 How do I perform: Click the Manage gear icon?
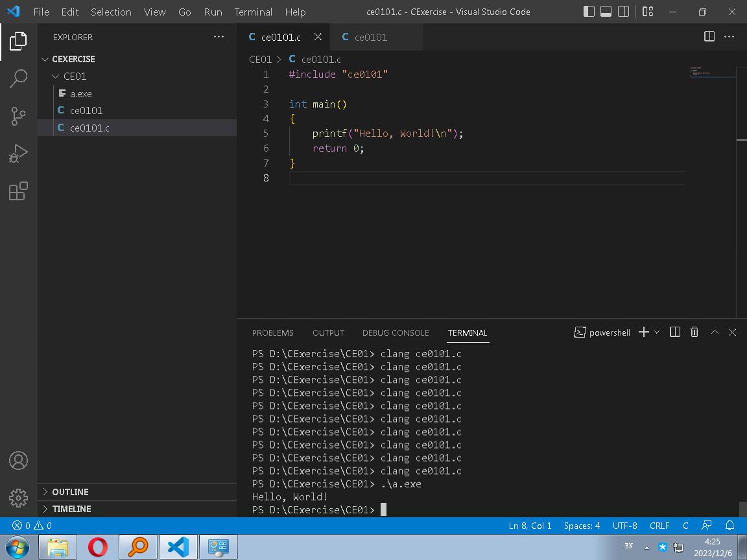click(18, 497)
